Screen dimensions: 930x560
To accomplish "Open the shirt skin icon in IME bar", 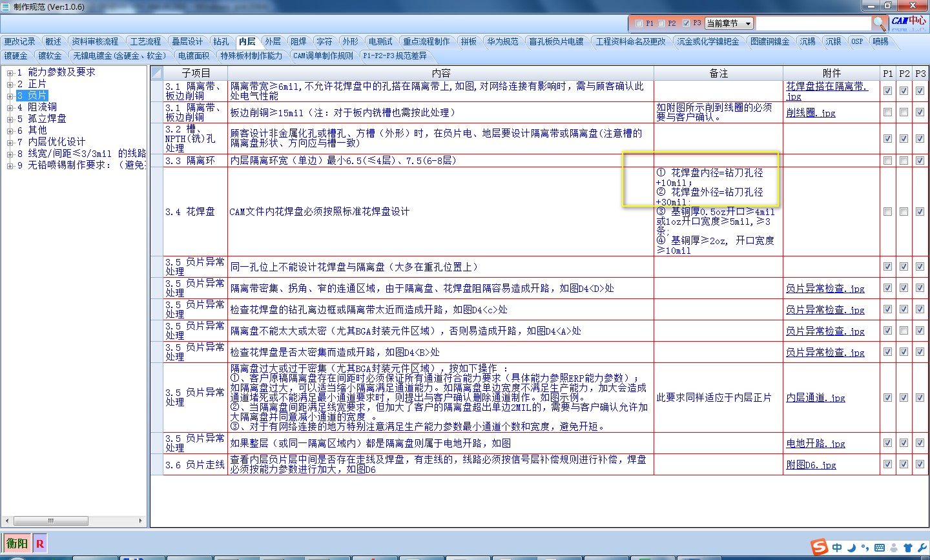I will tap(907, 548).
